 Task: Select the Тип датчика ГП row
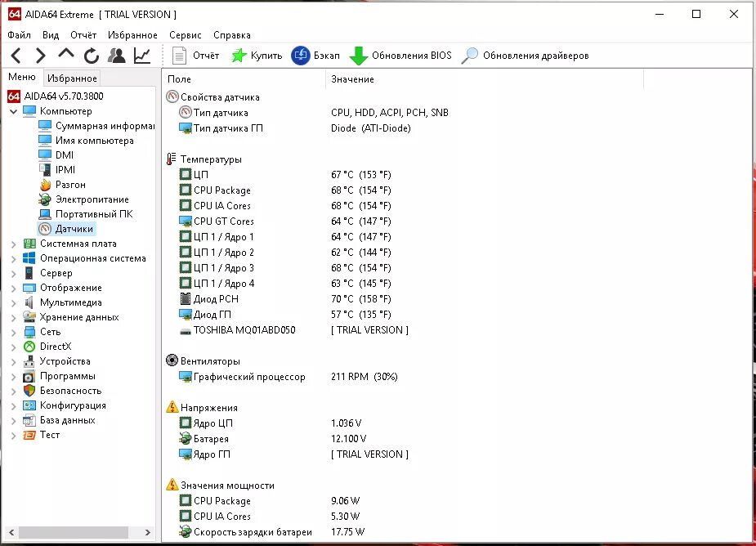[x=294, y=128]
